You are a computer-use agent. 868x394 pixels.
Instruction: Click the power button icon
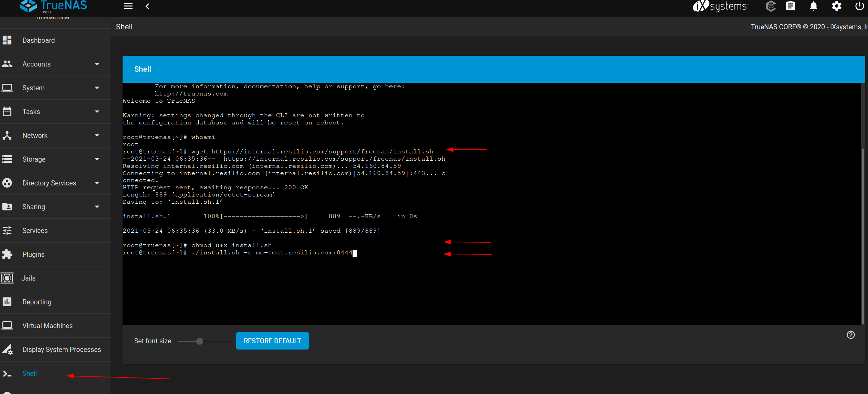pyautogui.click(x=859, y=6)
